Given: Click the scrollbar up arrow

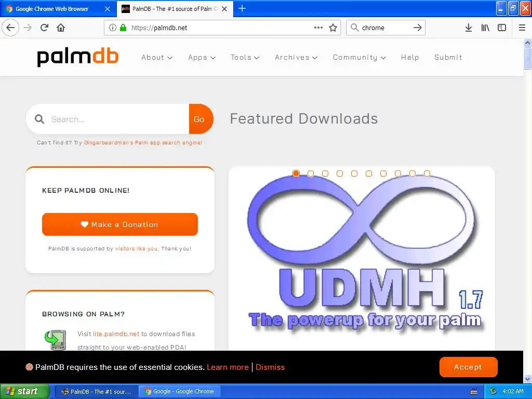Looking at the screenshot, I should [x=527, y=43].
